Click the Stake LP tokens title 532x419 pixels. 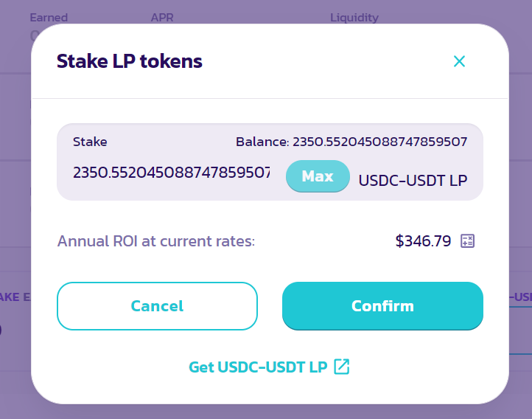pos(130,61)
